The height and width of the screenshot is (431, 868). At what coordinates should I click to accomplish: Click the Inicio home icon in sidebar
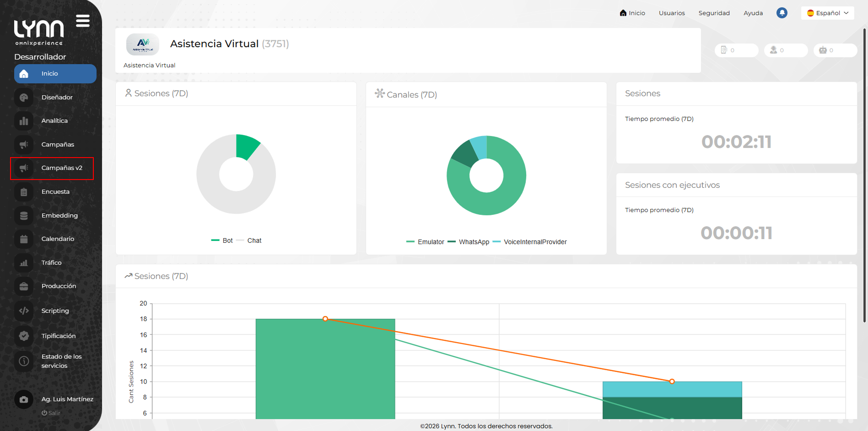click(24, 74)
